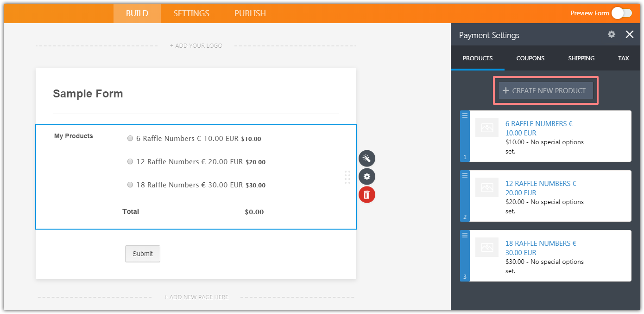Open the payment wizard wand icon
Screen dimensions: 644x314
[366, 159]
